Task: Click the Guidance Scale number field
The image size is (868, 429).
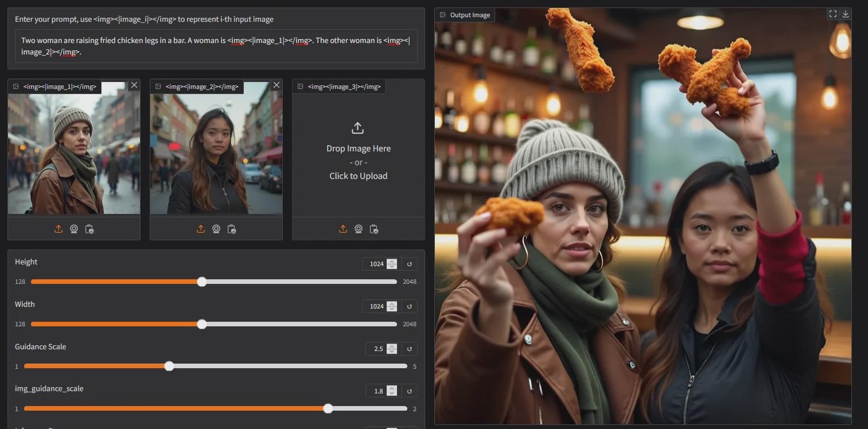Action: pyautogui.click(x=377, y=349)
